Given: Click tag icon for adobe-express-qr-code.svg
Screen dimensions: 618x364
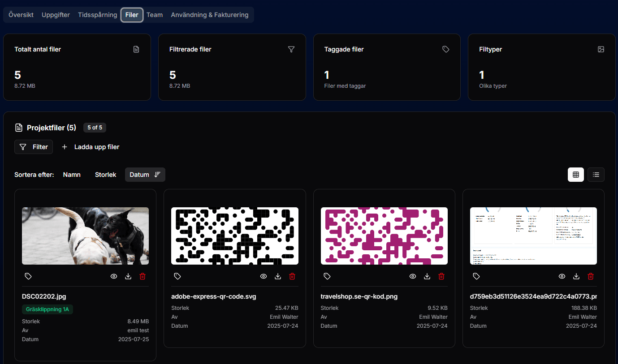Looking at the screenshot, I should pyautogui.click(x=177, y=276).
